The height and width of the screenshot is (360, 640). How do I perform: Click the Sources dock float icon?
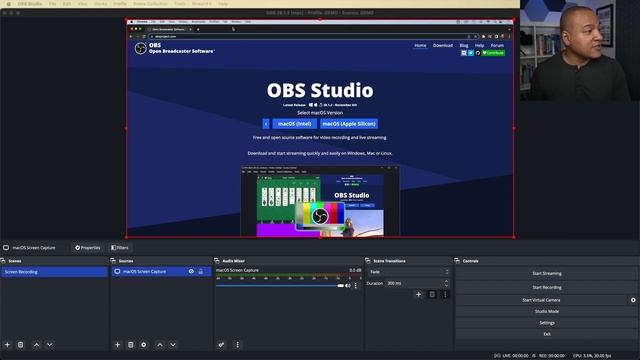click(x=113, y=261)
